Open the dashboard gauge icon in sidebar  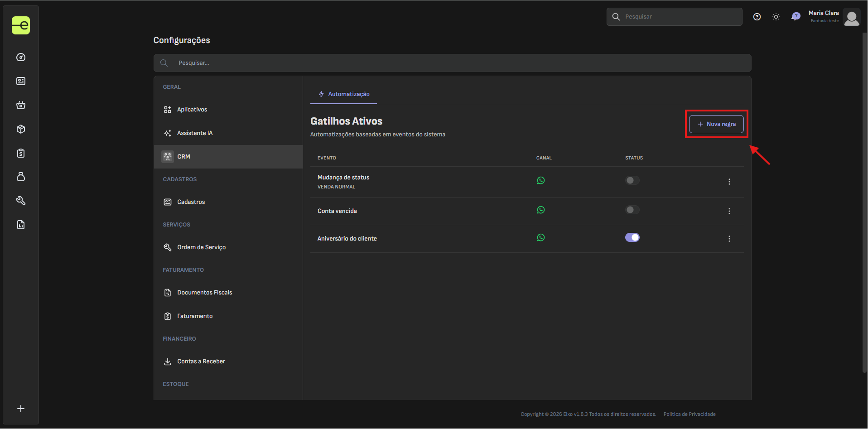(x=21, y=57)
